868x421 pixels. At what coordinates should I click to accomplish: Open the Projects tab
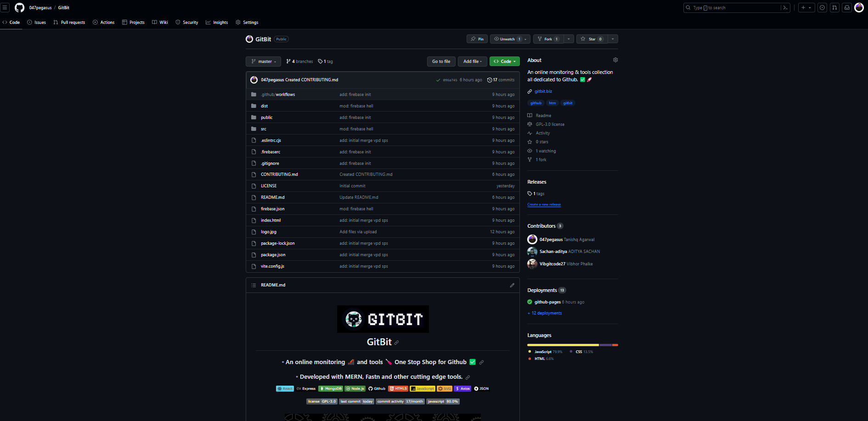pyautogui.click(x=133, y=22)
